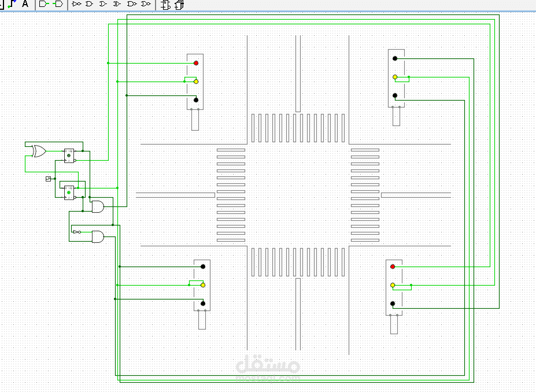The image size is (536, 392).
Task: Choose the OR gate toolbar icon
Action: pos(103,4)
